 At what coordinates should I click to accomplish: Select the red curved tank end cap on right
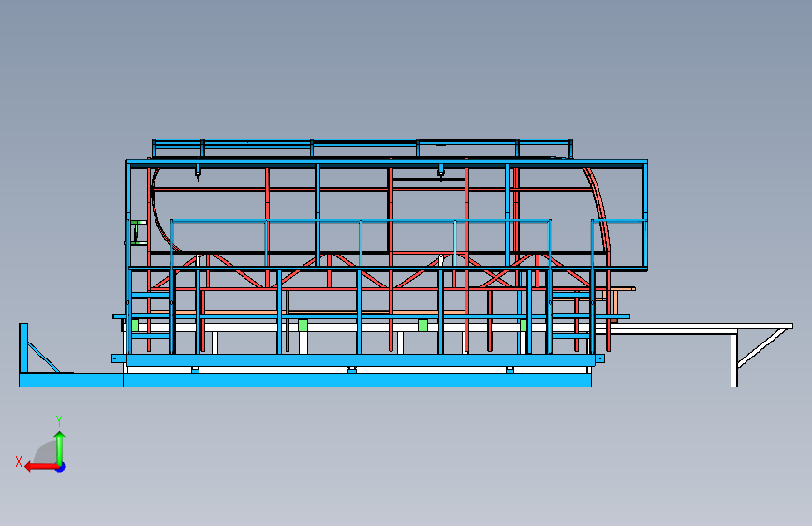(599, 210)
